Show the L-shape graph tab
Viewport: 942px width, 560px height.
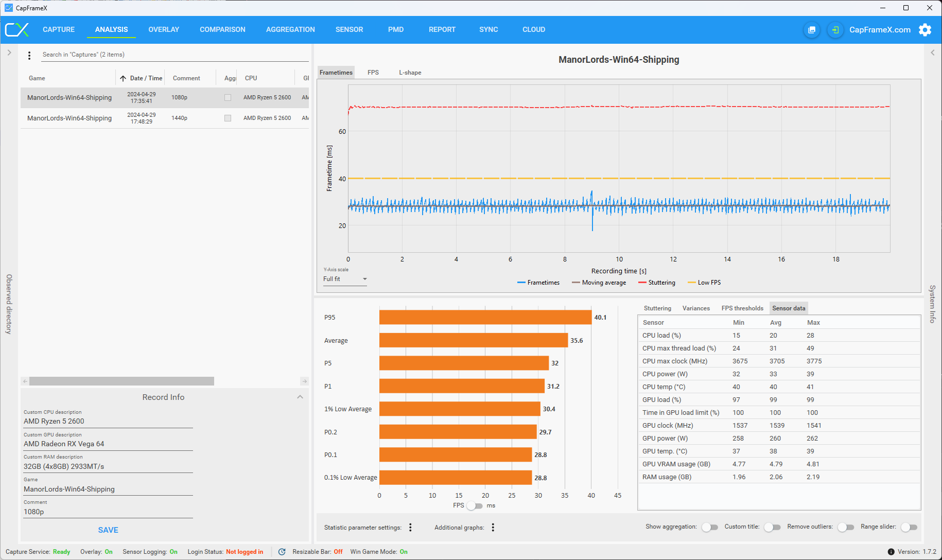410,73
